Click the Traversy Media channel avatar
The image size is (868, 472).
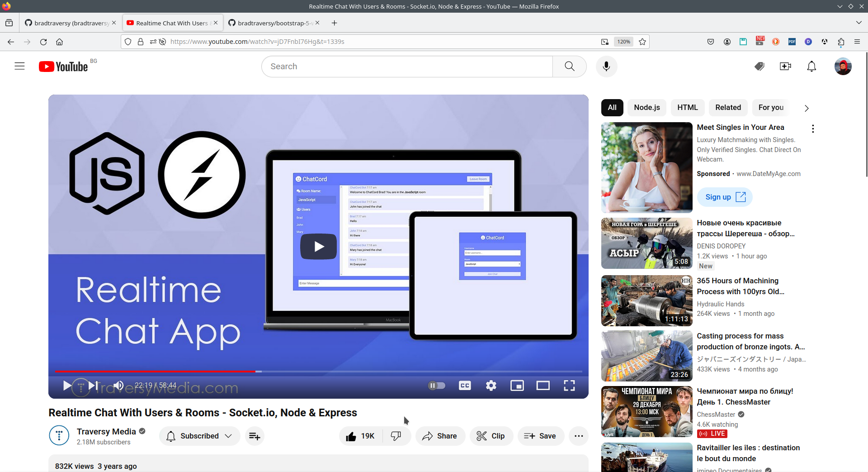click(x=59, y=436)
